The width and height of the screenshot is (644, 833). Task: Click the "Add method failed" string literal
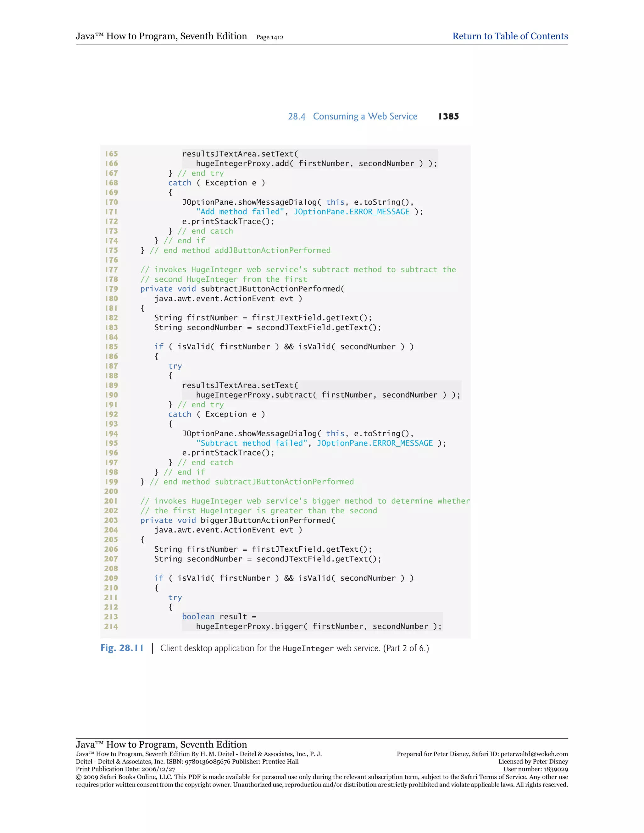[x=240, y=212]
